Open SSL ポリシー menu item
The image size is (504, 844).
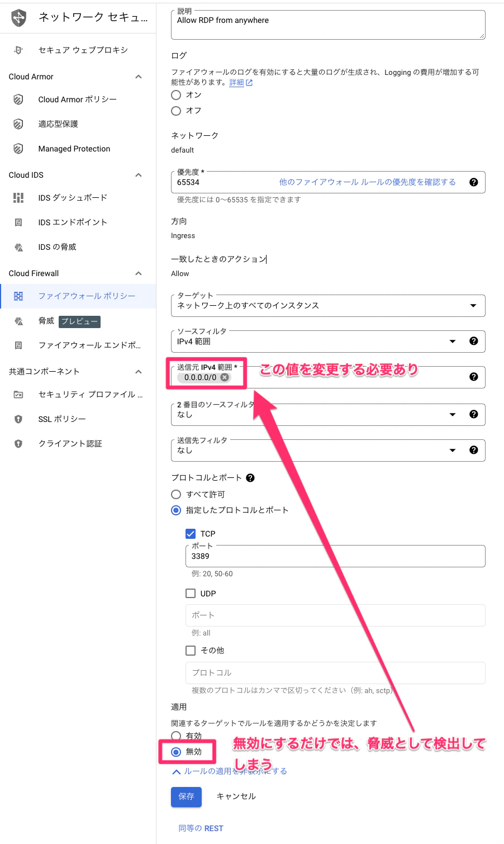(x=78, y=419)
